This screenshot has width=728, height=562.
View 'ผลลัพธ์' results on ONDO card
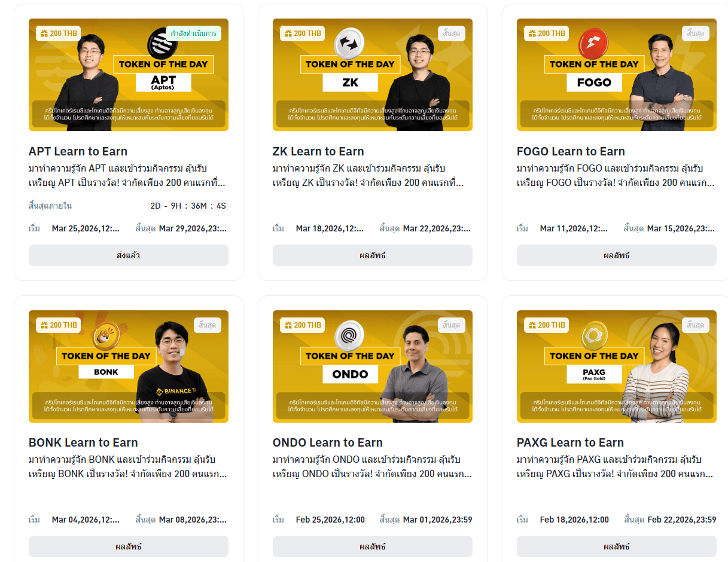coord(373,546)
